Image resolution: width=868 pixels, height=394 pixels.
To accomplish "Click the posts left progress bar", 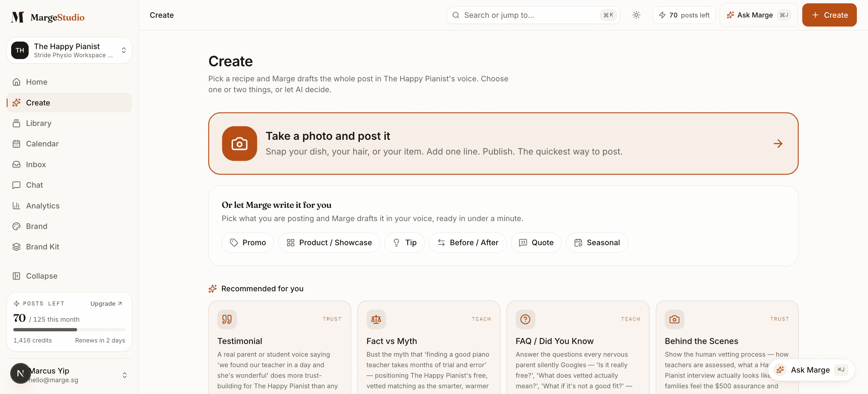I will [69, 330].
